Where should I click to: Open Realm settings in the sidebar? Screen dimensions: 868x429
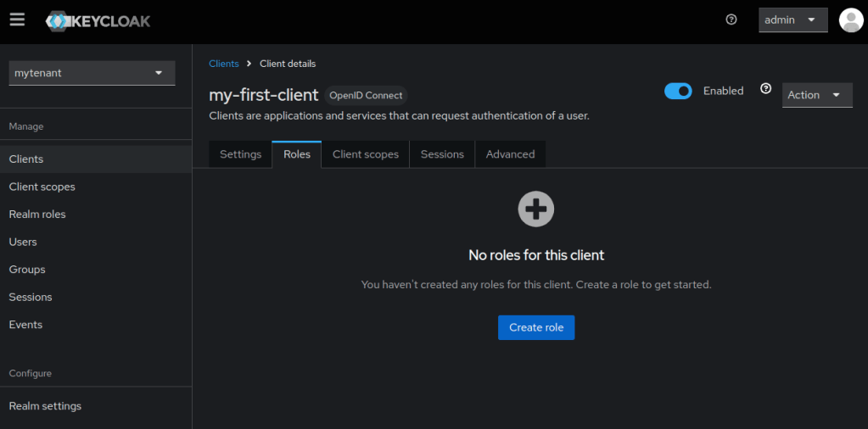[45, 406]
